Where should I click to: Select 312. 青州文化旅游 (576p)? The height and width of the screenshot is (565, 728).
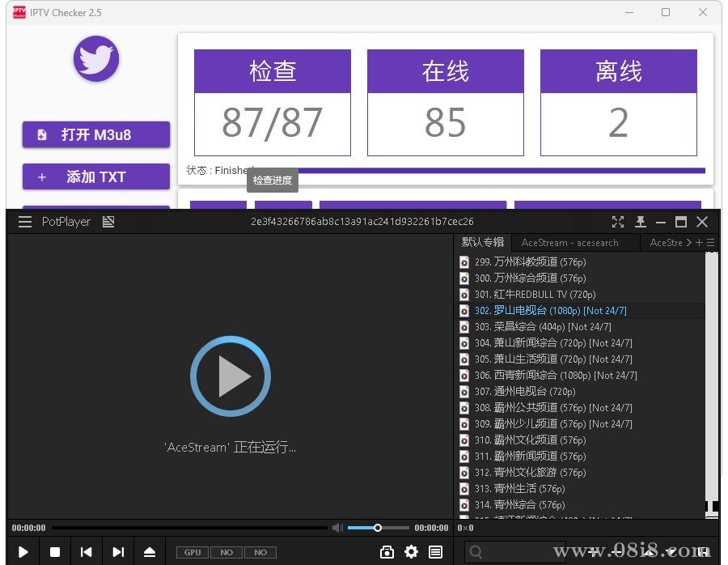(x=580, y=473)
